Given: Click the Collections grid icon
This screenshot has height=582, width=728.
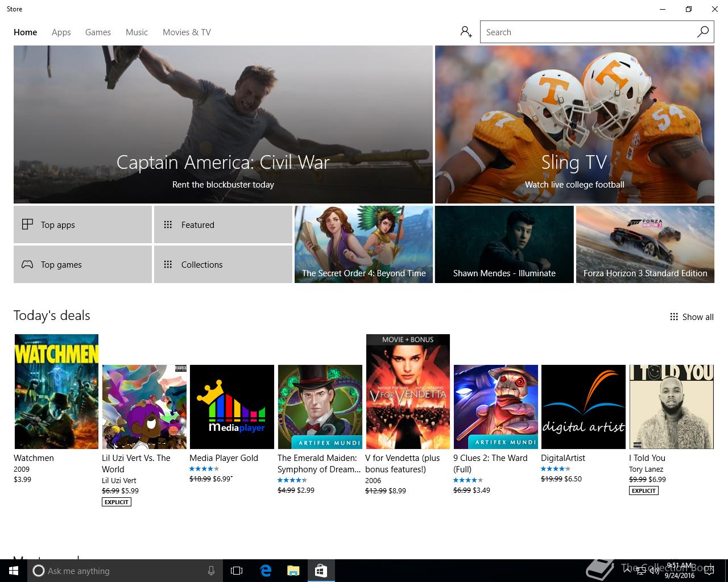Looking at the screenshot, I should pos(168,264).
